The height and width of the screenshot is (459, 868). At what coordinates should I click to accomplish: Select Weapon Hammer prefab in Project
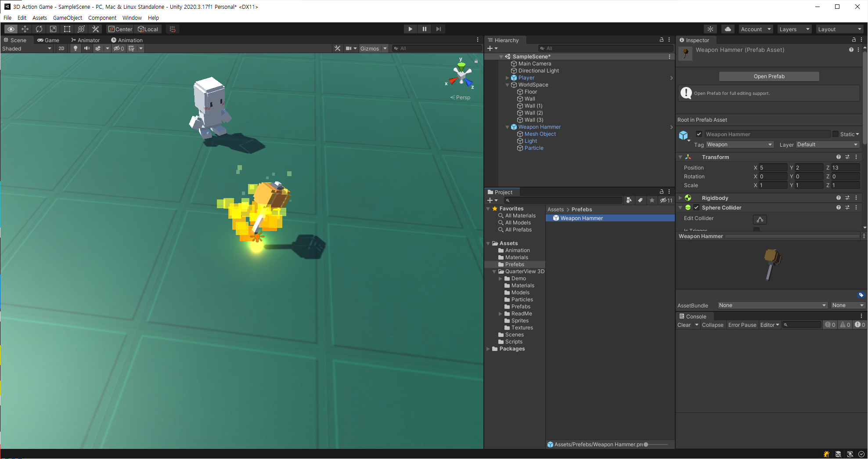click(610, 218)
